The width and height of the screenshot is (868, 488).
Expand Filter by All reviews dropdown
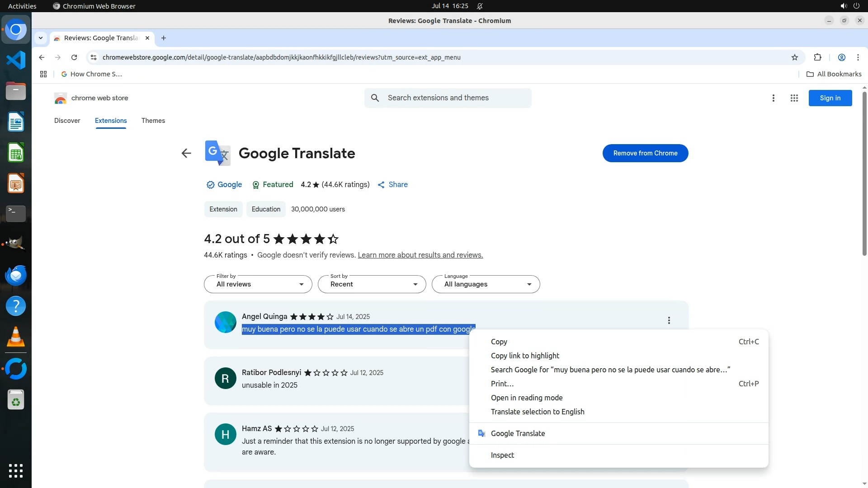tap(258, 284)
